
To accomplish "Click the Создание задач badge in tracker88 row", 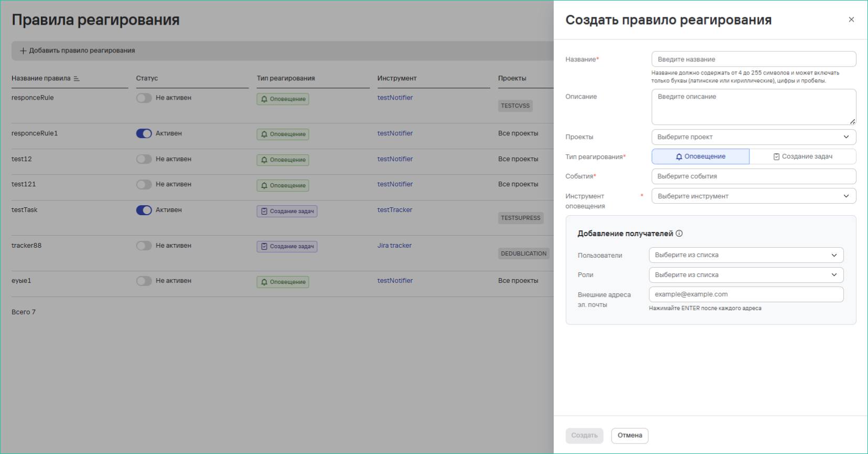I will pos(287,247).
